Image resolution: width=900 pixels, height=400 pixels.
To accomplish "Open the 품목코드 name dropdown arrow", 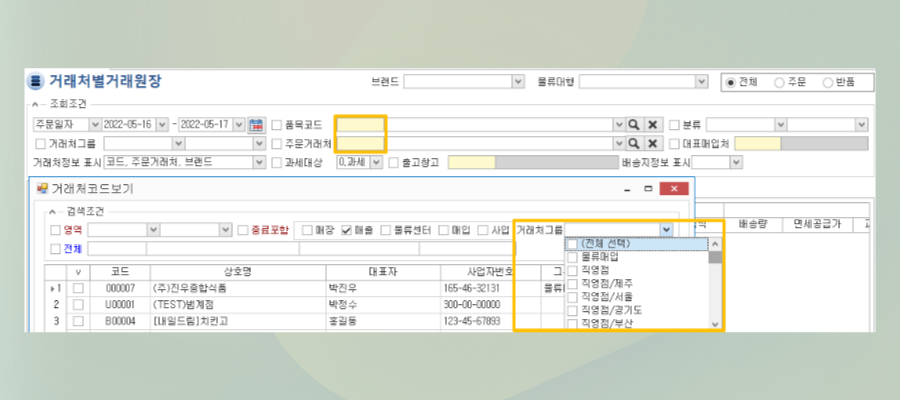I will pyautogui.click(x=619, y=125).
